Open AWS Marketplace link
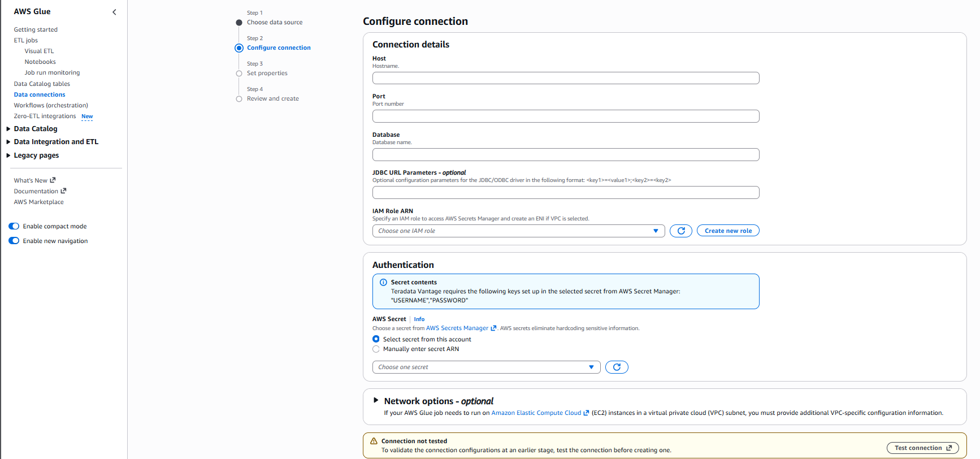The width and height of the screenshot is (980, 459). tap(38, 202)
